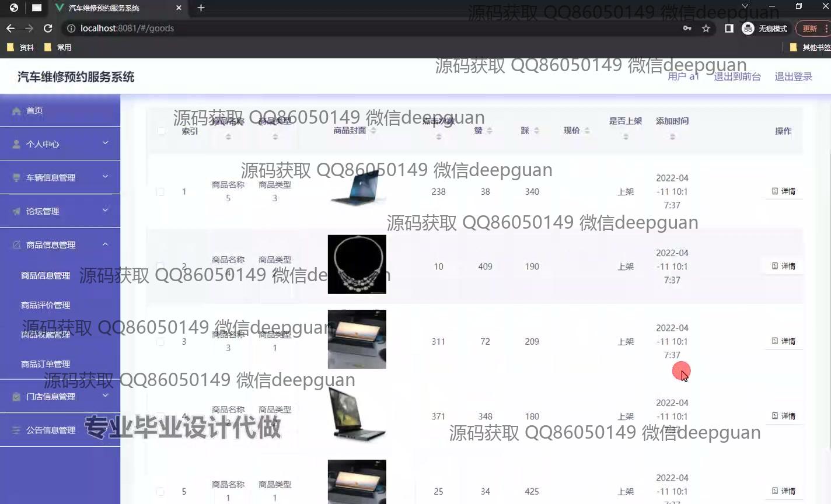Click the icon beside 论坛管理
This screenshot has width=831, height=504.
[16, 211]
